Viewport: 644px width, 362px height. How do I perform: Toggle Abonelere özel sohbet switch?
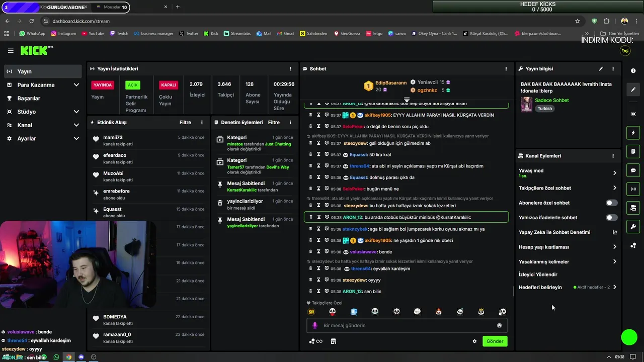point(611,203)
